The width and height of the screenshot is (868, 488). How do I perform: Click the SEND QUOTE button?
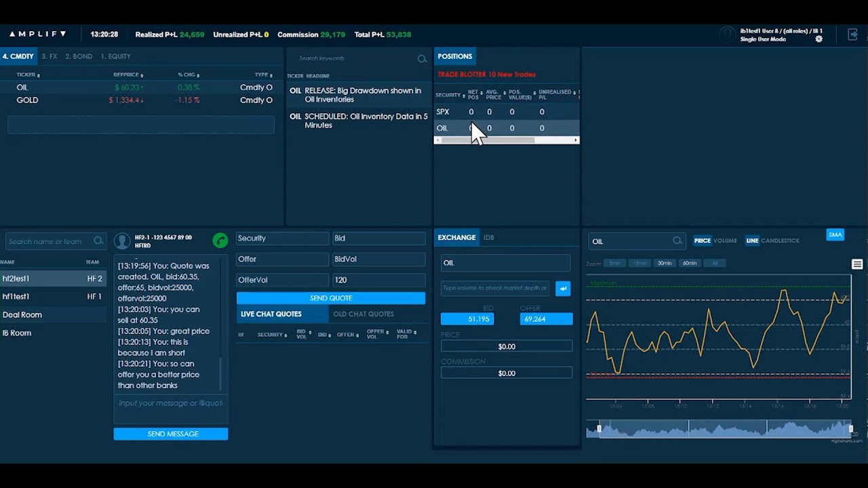click(331, 298)
